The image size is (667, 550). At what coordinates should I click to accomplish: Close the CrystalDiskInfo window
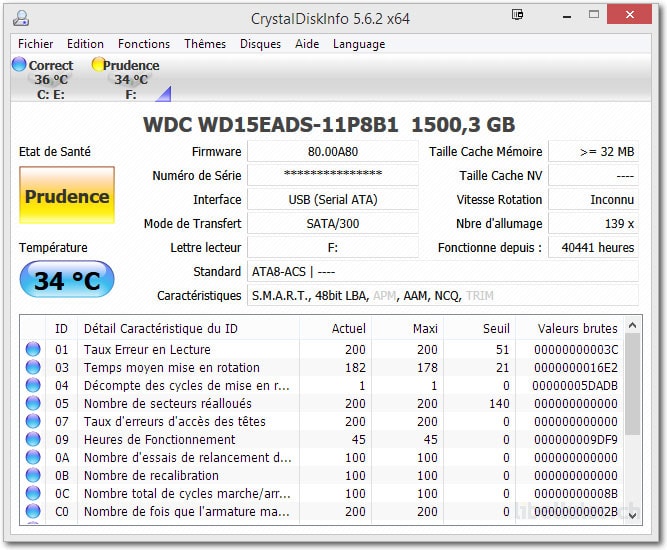630,15
